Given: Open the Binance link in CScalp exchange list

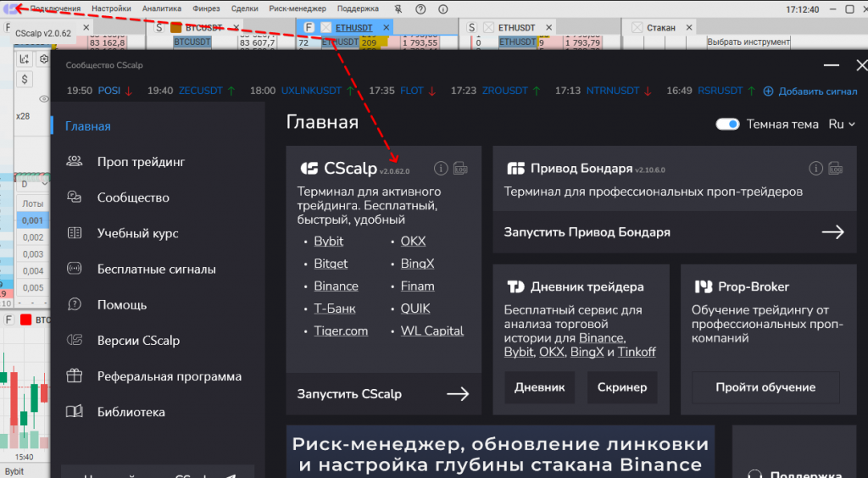Looking at the screenshot, I should (336, 286).
